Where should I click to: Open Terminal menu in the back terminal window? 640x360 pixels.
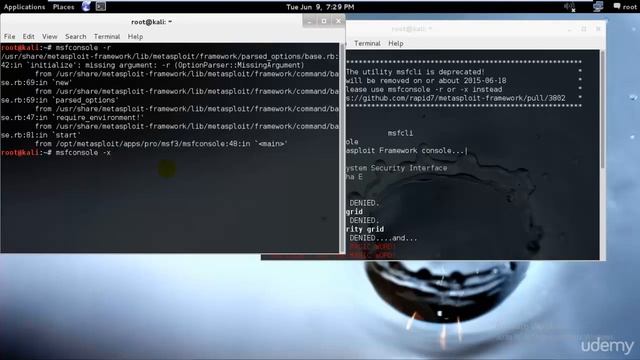click(x=367, y=43)
